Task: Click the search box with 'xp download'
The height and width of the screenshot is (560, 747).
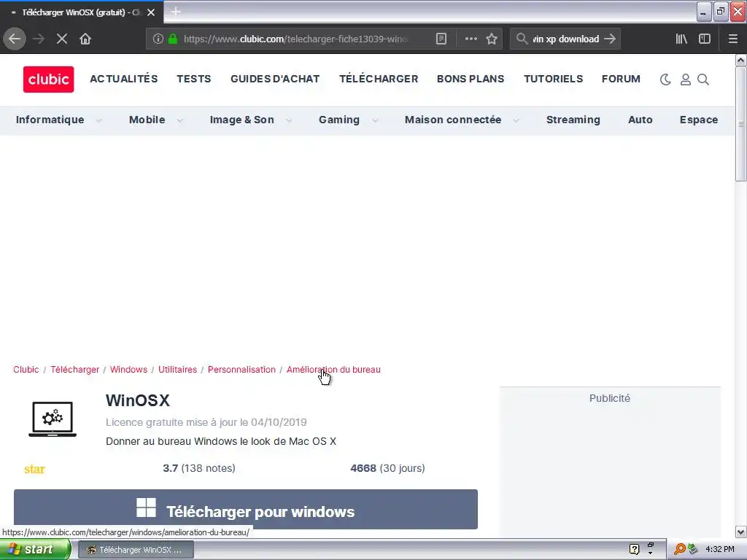Action: [x=565, y=39]
